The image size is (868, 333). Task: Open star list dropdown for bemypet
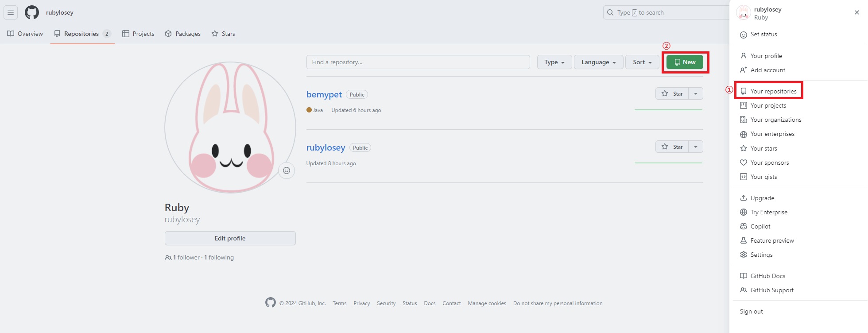(696, 94)
